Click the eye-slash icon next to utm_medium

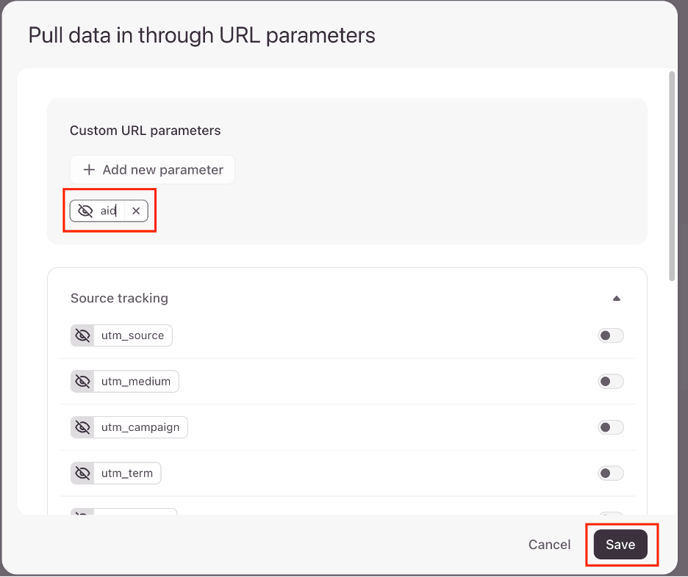coord(82,381)
